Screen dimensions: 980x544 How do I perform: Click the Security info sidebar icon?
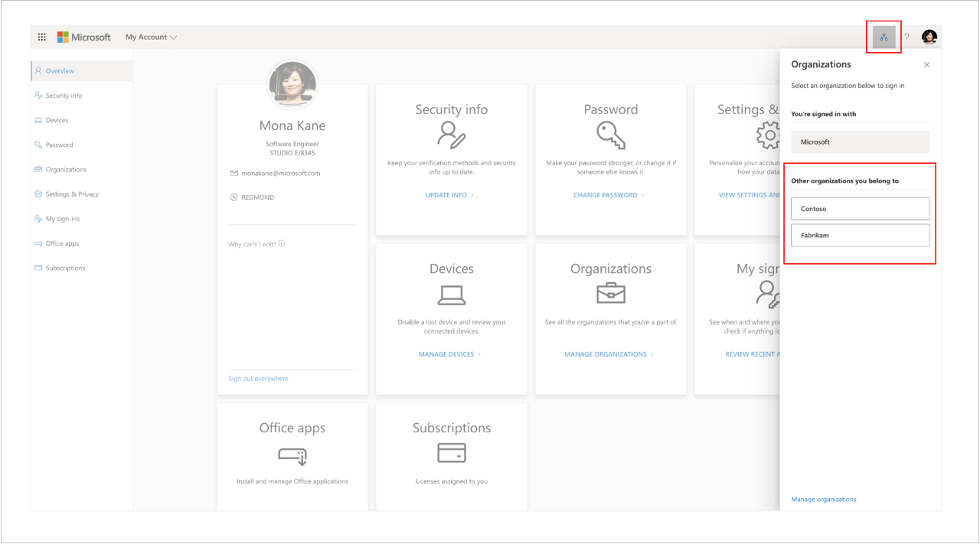point(38,95)
